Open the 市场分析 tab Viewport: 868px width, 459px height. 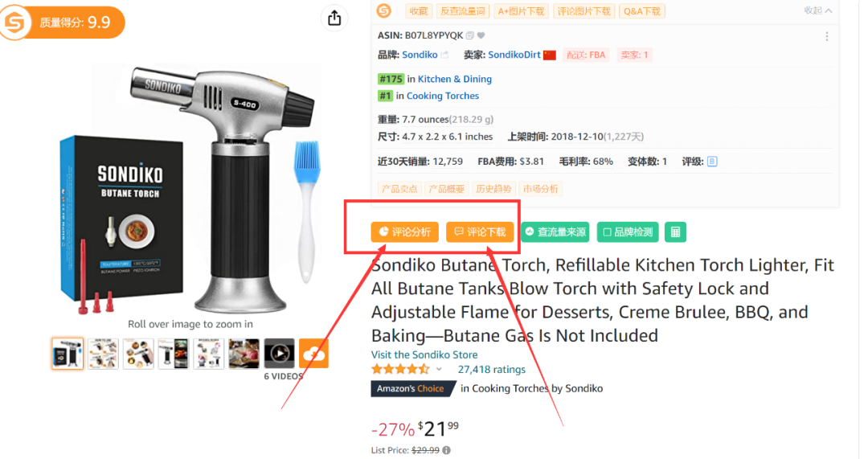(x=540, y=189)
